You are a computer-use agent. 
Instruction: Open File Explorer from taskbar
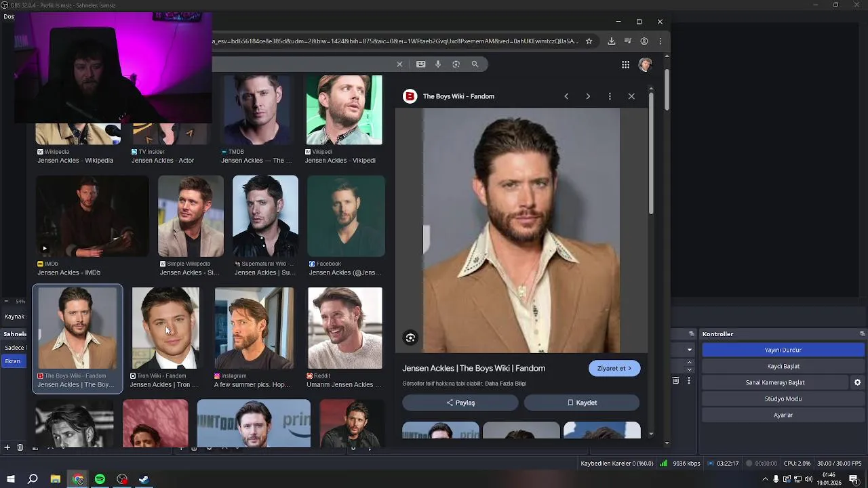tap(56, 479)
